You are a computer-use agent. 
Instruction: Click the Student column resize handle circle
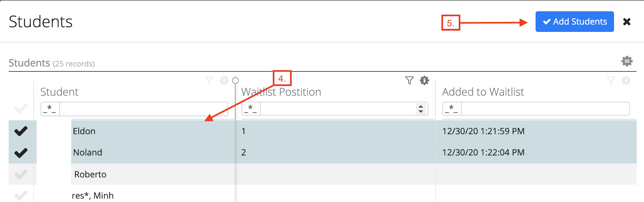point(235,80)
